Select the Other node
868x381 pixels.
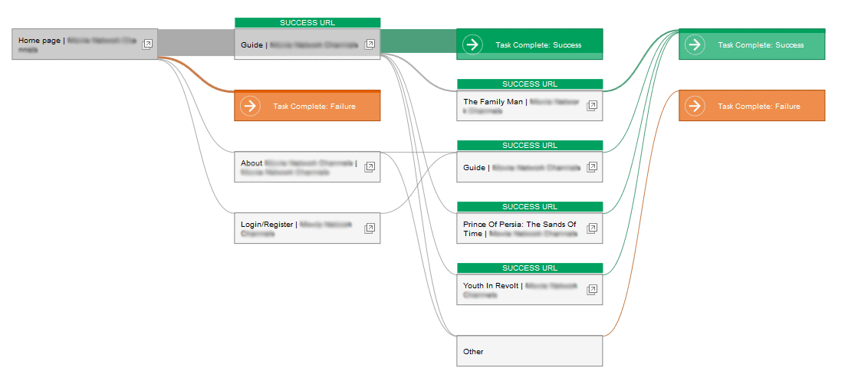(529, 351)
